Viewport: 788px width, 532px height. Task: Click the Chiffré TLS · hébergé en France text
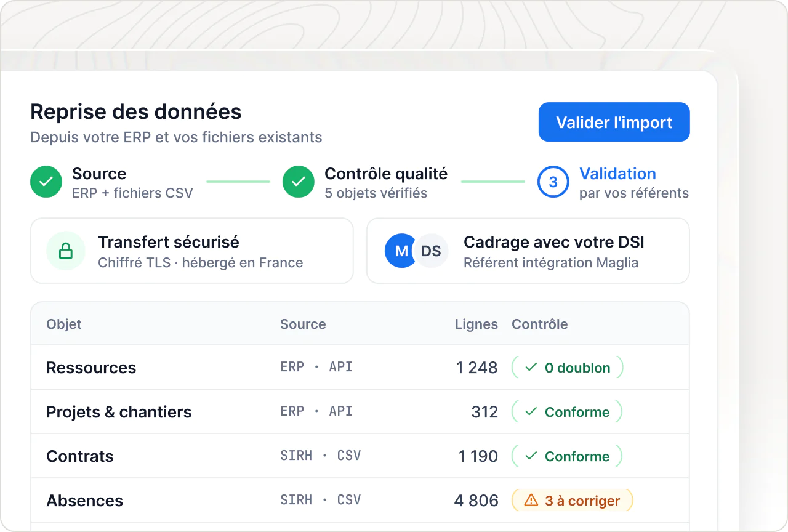(201, 263)
